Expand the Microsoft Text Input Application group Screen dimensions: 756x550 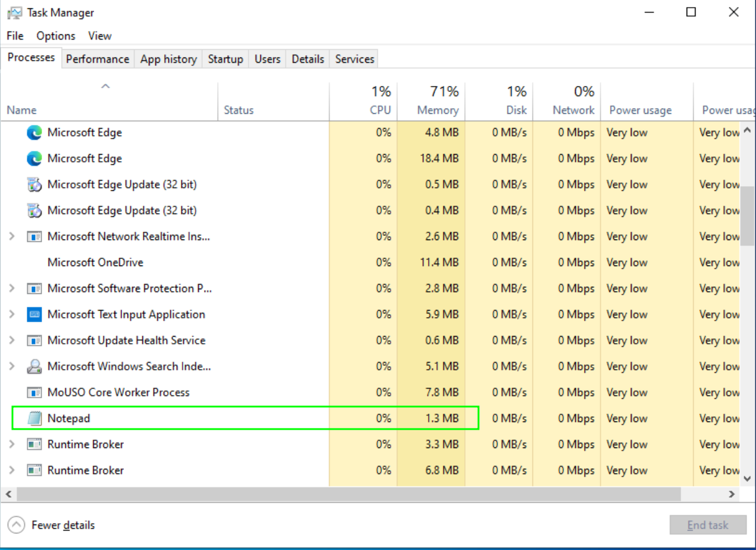click(12, 315)
